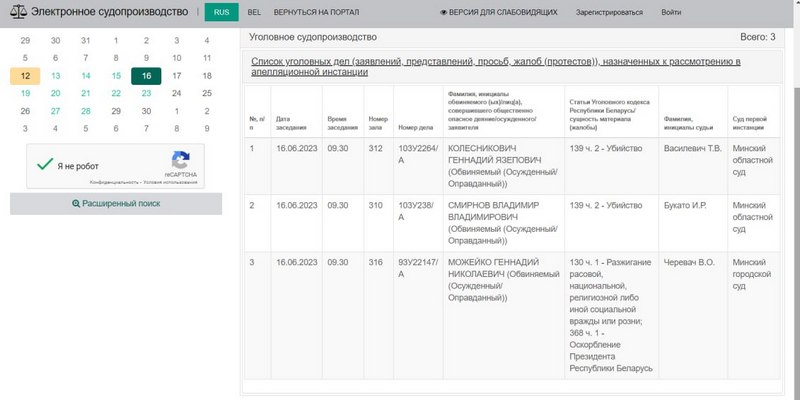Select date 12 highlighted in yellow
Image resolution: width=800 pixels, height=400 pixels.
tap(25, 76)
